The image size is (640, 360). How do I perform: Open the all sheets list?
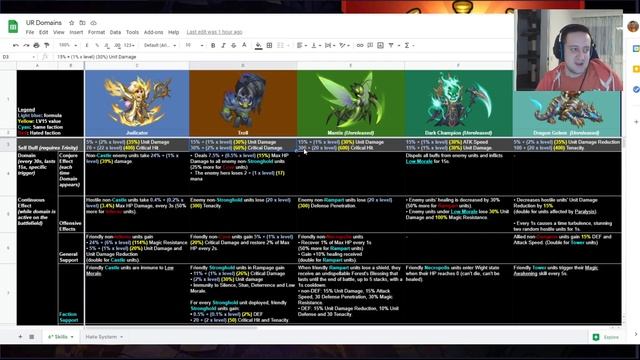tap(31, 337)
